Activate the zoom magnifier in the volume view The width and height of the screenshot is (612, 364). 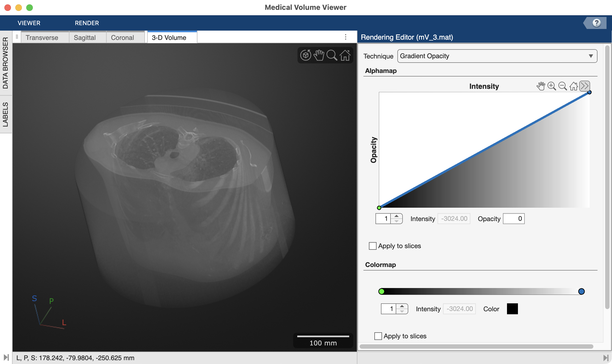(x=332, y=55)
